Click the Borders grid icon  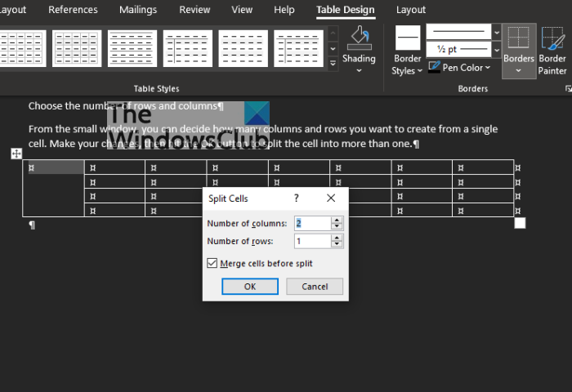[518, 38]
